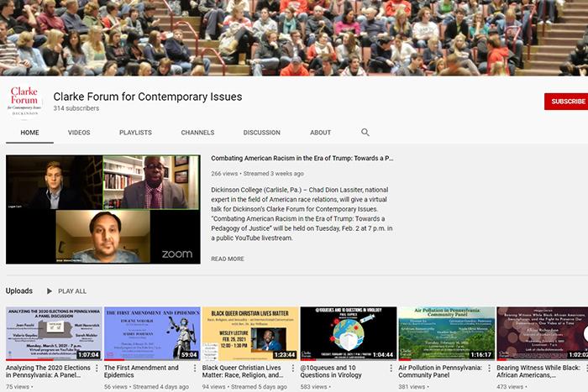
Task: Open the channel search magnifier icon
Action: point(365,133)
